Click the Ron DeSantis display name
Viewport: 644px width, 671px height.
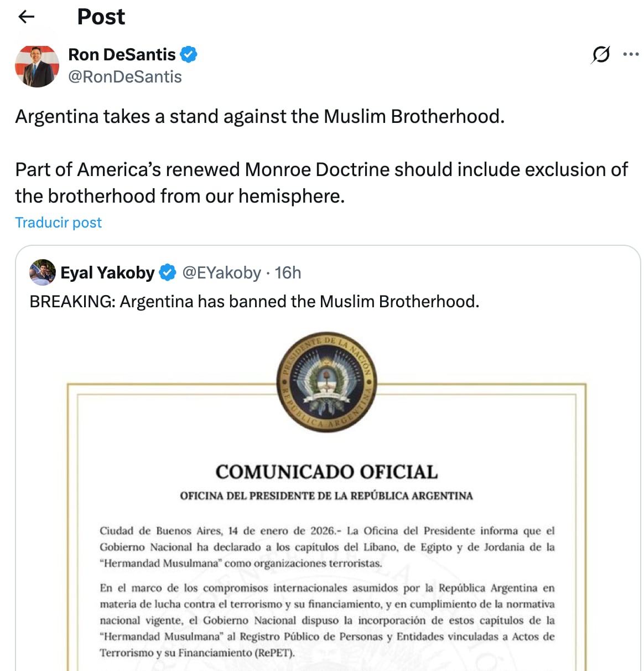coord(122,54)
